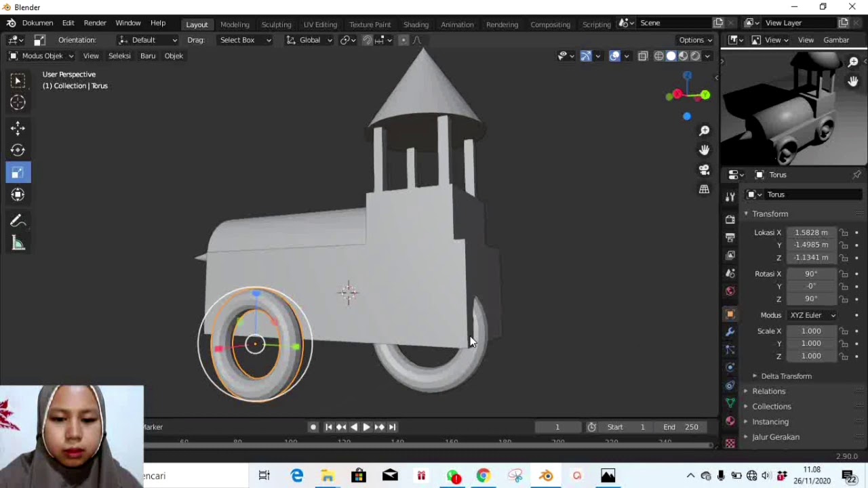Image resolution: width=868 pixels, height=488 pixels.
Task: Open the Particles properties tab
Action: tap(730, 350)
